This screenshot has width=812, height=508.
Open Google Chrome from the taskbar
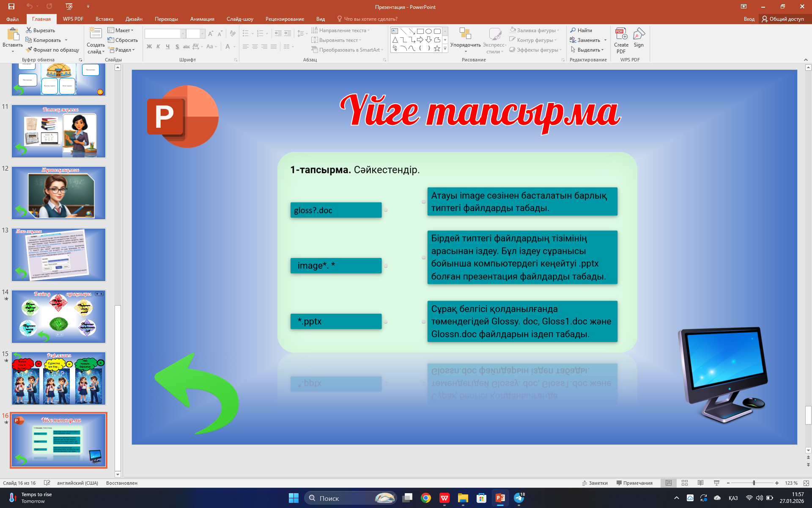click(x=426, y=498)
